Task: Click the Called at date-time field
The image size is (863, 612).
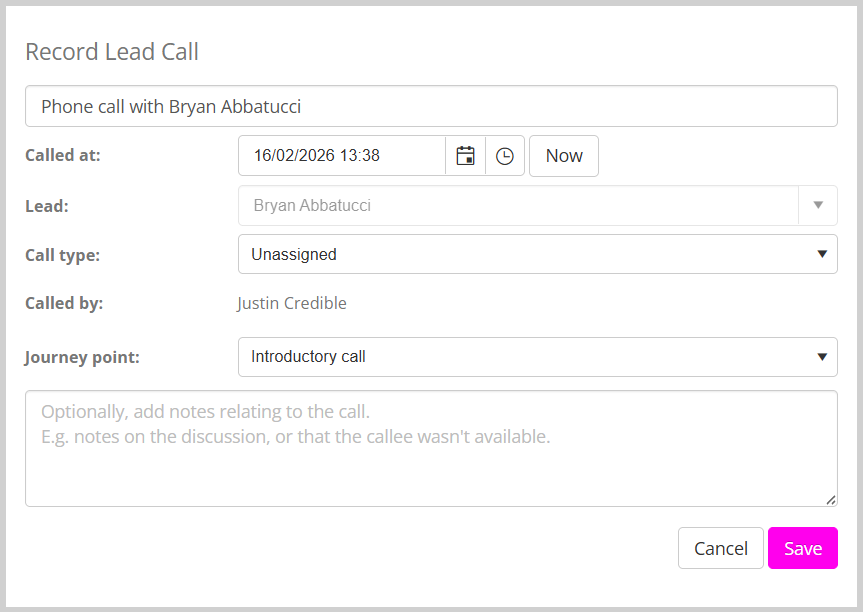Action: point(342,156)
